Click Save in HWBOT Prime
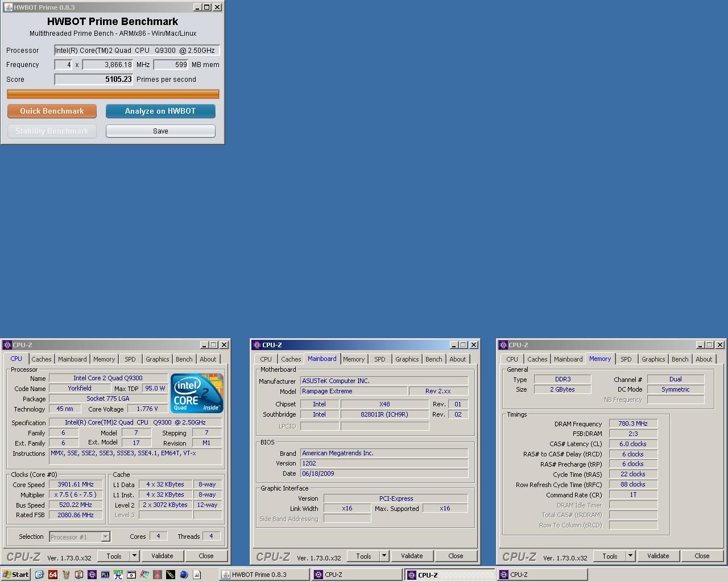 pyautogui.click(x=160, y=131)
